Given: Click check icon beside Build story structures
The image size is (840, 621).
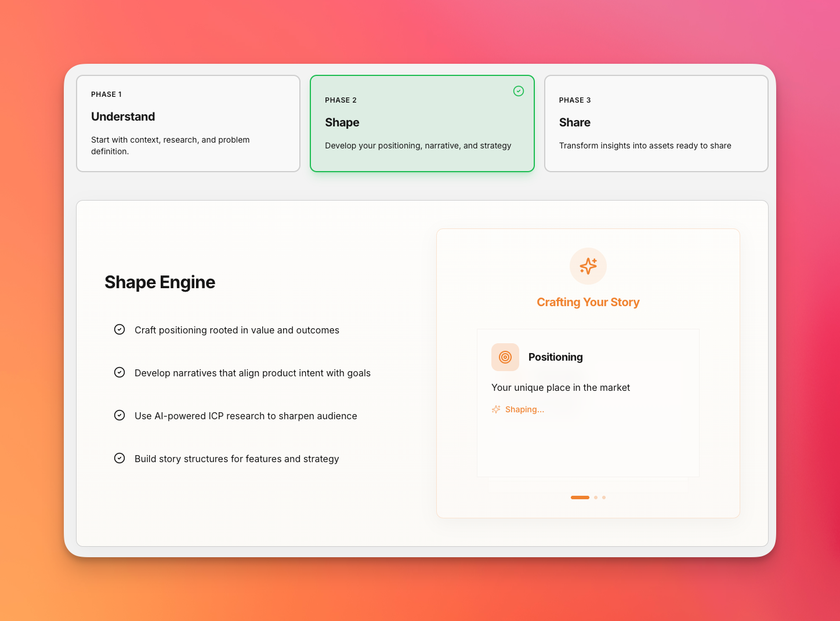Looking at the screenshot, I should click(120, 459).
